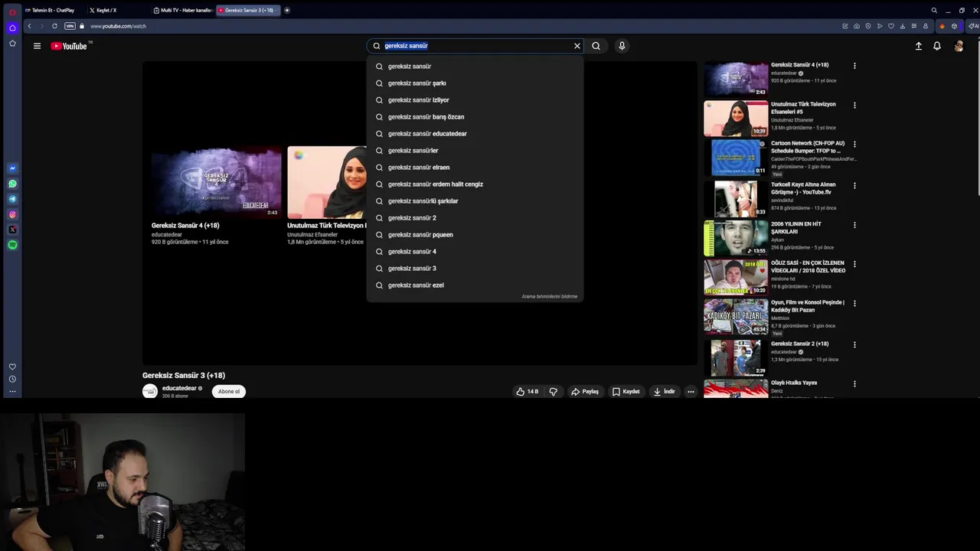
Task: Open options for 'Gereksiz Sansür 2 (+18)' video
Action: [x=854, y=344]
